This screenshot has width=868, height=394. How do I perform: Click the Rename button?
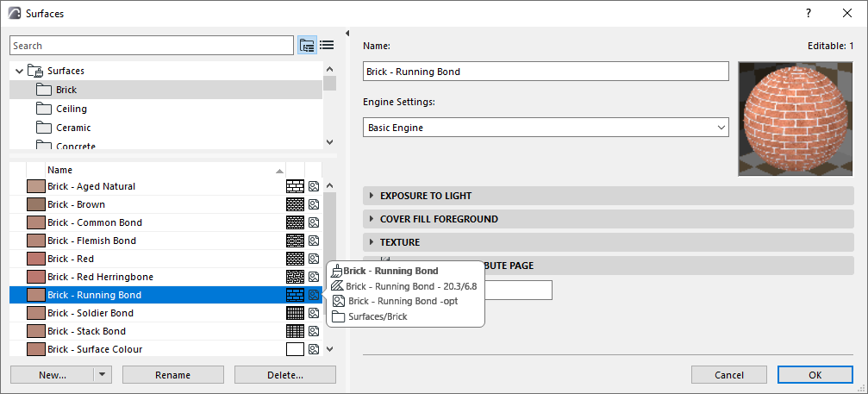[x=172, y=374]
